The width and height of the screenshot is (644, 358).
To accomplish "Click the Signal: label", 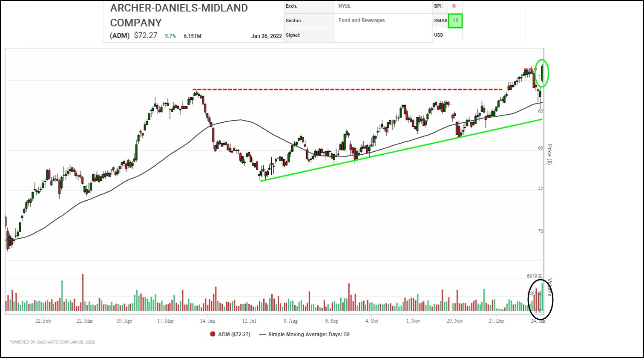I will point(293,35).
